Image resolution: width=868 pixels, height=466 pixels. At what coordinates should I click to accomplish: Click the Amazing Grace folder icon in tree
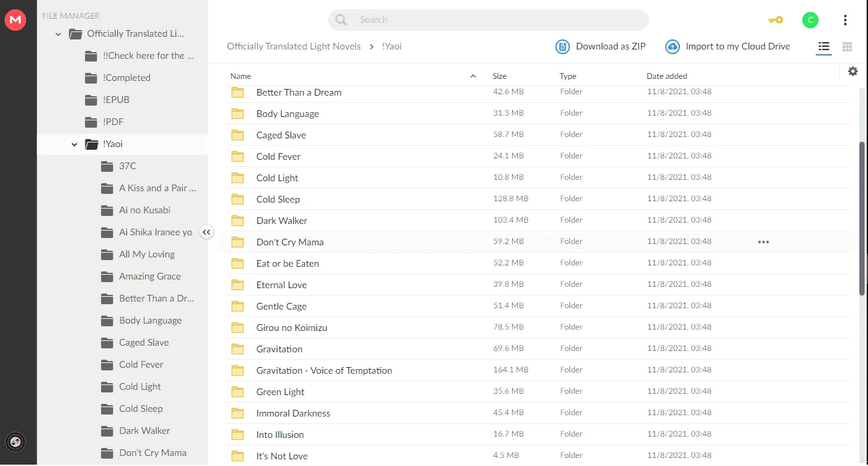click(x=107, y=276)
